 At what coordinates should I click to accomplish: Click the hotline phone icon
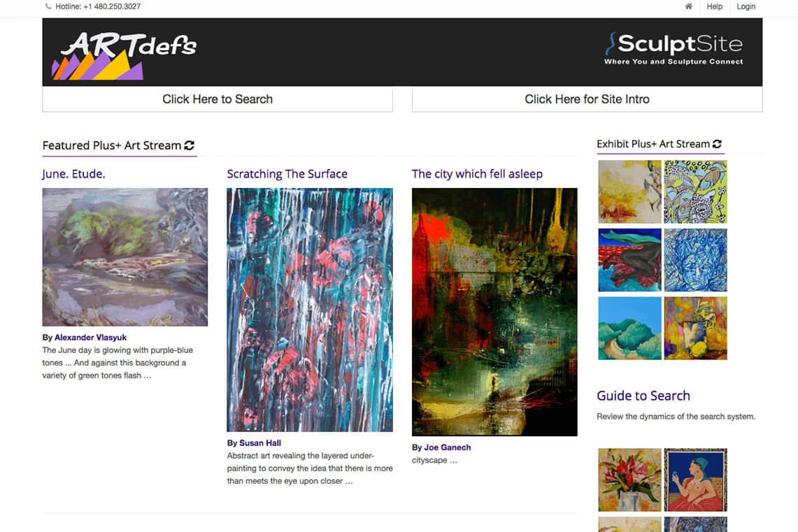click(x=48, y=6)
